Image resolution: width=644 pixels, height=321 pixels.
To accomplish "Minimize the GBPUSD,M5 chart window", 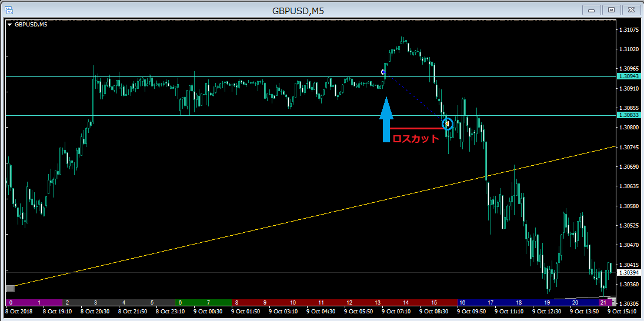I will pos(592,10).
